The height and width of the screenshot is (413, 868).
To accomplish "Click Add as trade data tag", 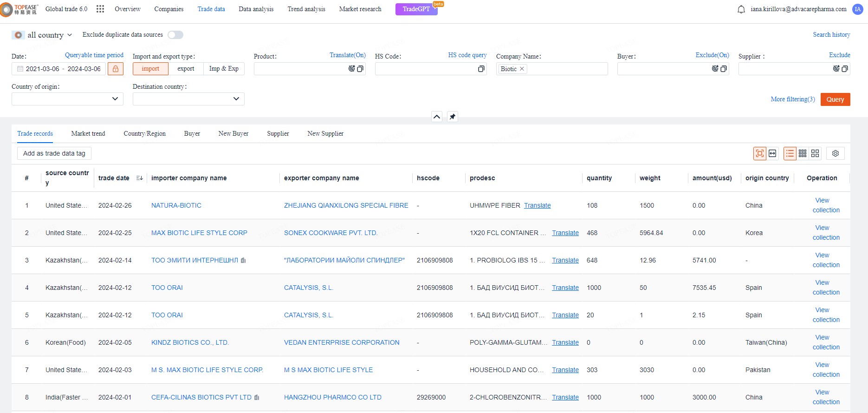I will click(x=54, y=153).
